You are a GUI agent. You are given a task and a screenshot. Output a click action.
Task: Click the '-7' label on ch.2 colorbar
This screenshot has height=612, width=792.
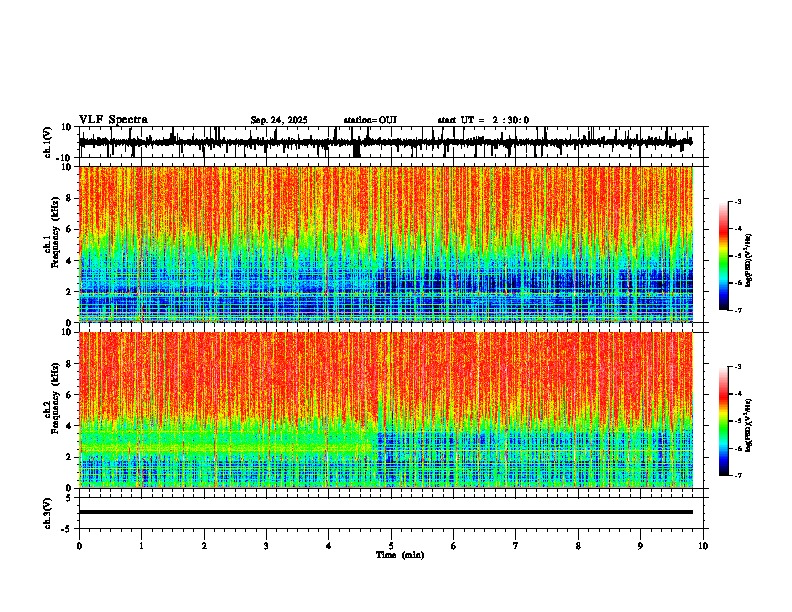point(737,475)
